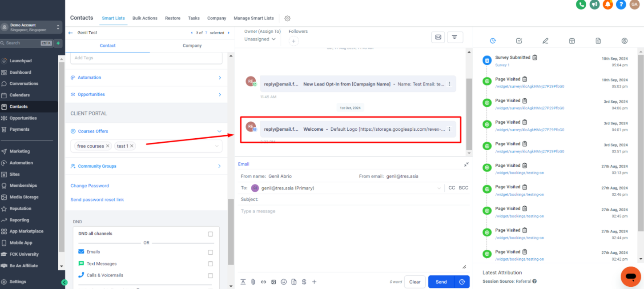The height and width of the screenshot is (289, 644).
Task: Open the notes pencil icon in right panel
Action: (545, 41)
